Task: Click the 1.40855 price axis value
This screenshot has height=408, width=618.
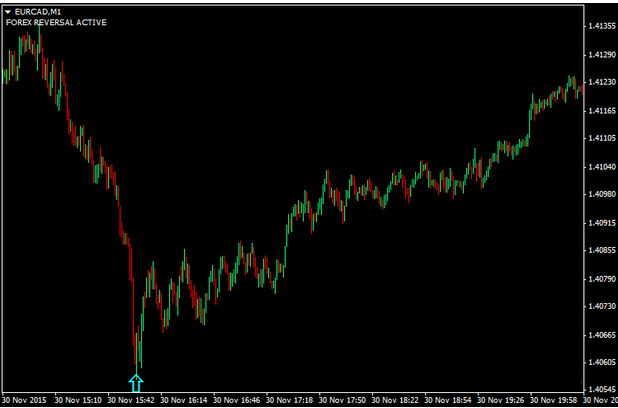Action: click(600, 251)
